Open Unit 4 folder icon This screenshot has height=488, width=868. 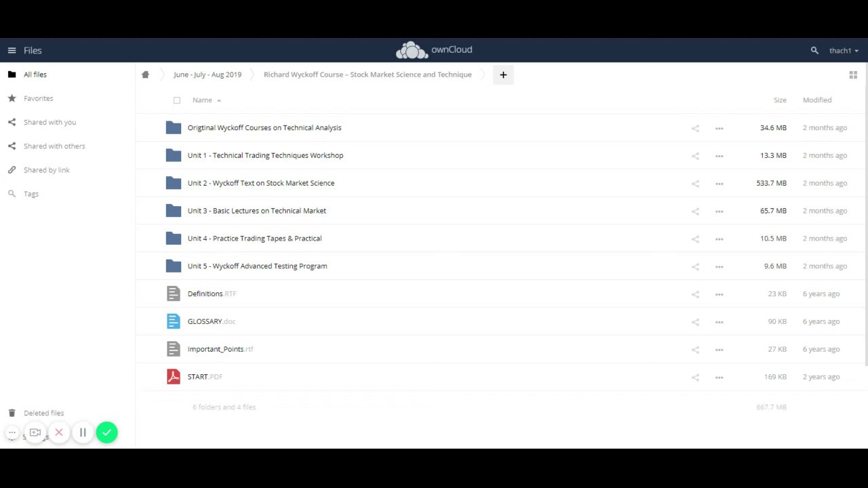174,239
